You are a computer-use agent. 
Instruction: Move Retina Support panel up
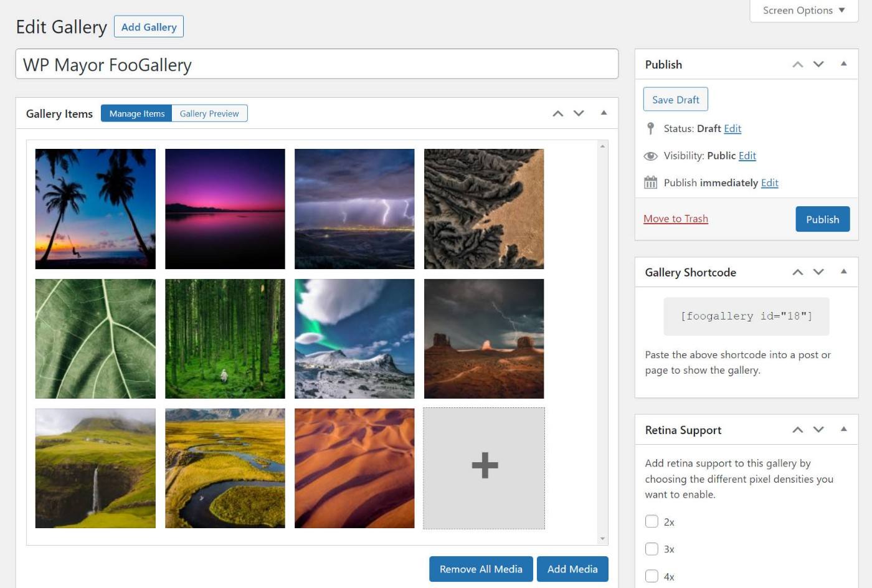[797, 430]
